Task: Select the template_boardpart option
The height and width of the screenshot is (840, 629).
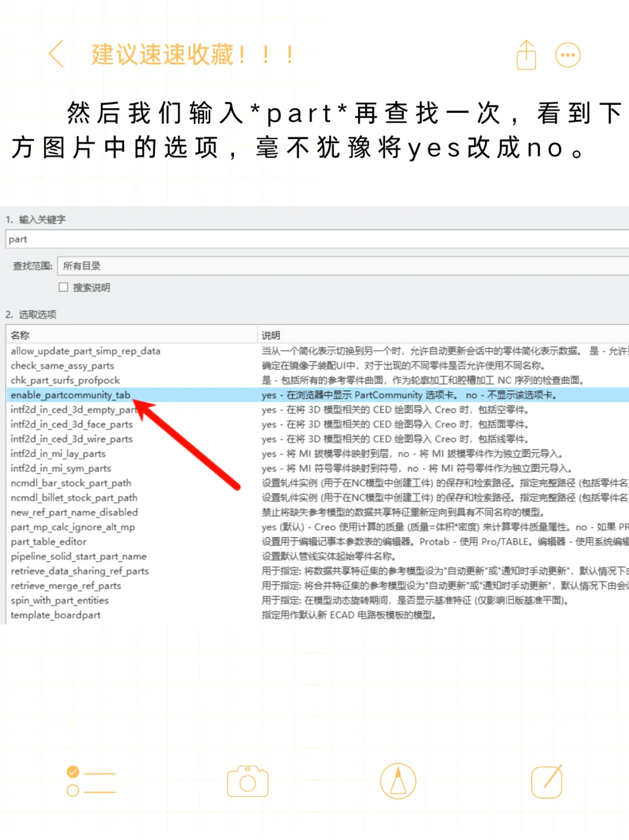Action: (56, 615)
